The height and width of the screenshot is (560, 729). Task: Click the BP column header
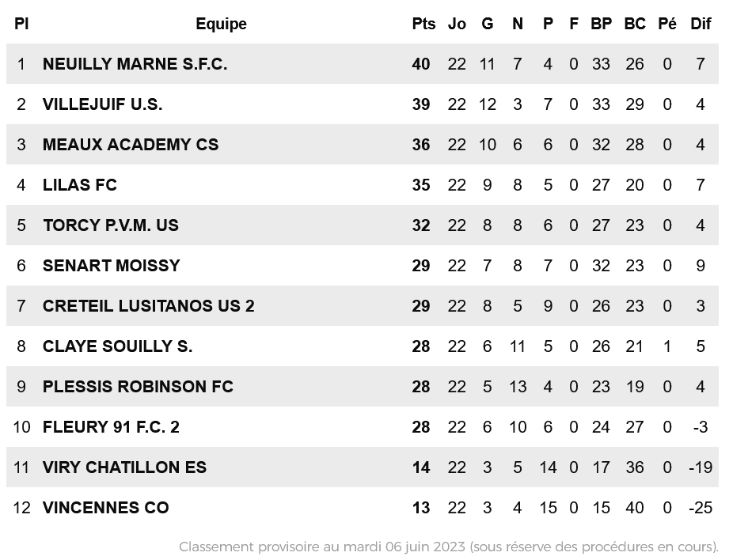pyautogui.click(x=601, y=24)
